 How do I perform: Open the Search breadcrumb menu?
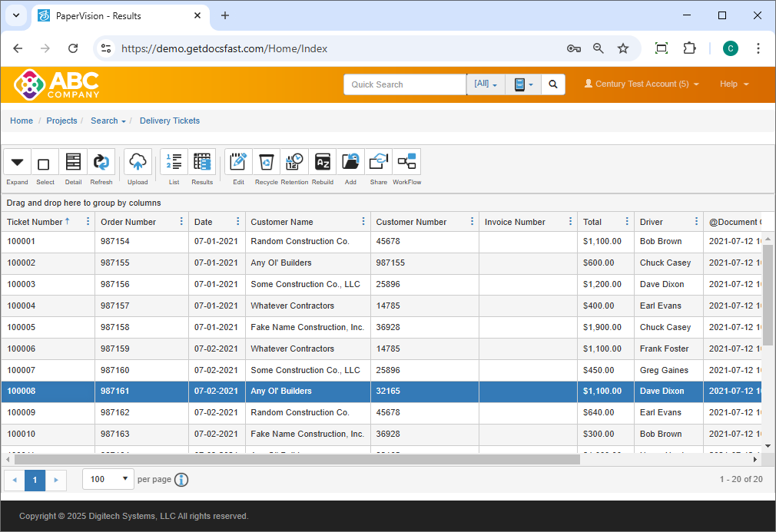point(108,121)
